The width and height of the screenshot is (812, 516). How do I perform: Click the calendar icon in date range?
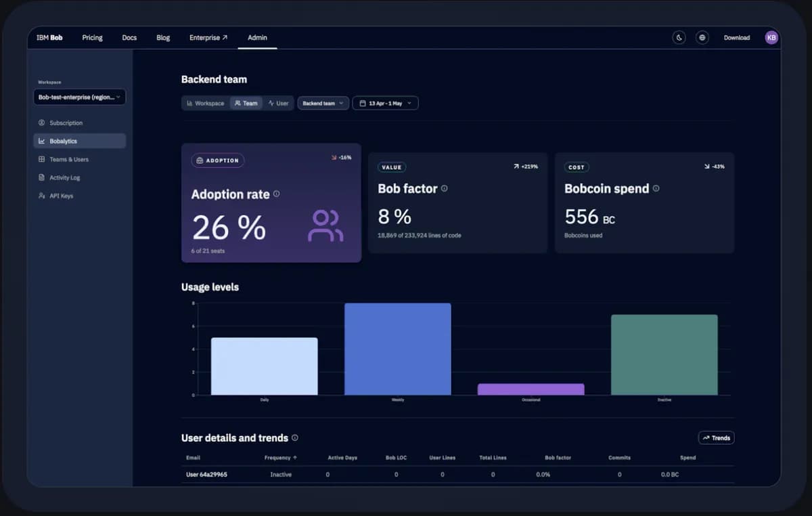tap(363, 104)
